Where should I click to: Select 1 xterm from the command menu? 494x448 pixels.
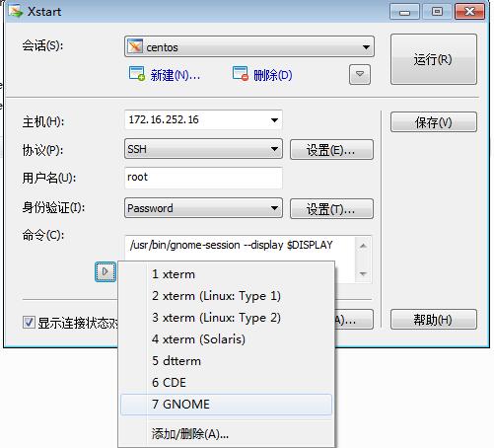226,274
